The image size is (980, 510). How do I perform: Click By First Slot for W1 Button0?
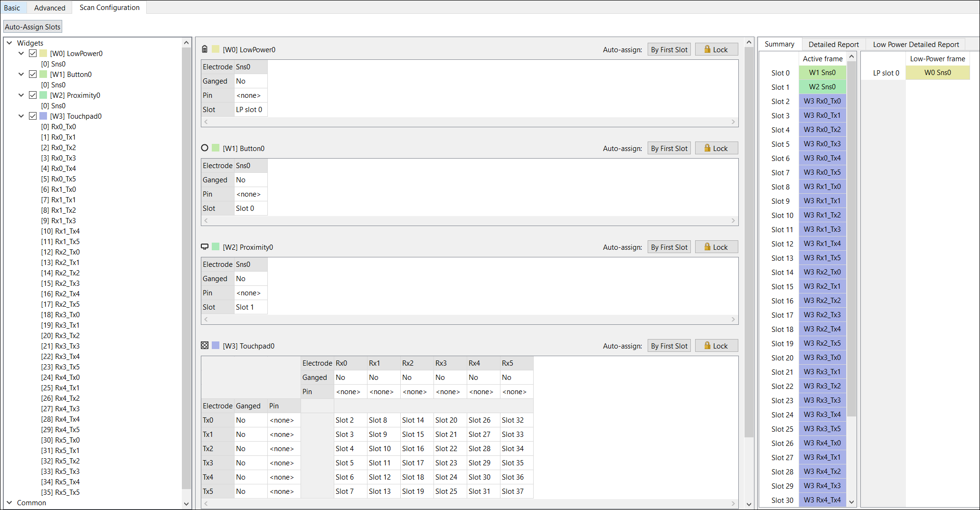(x=669, y=148)
